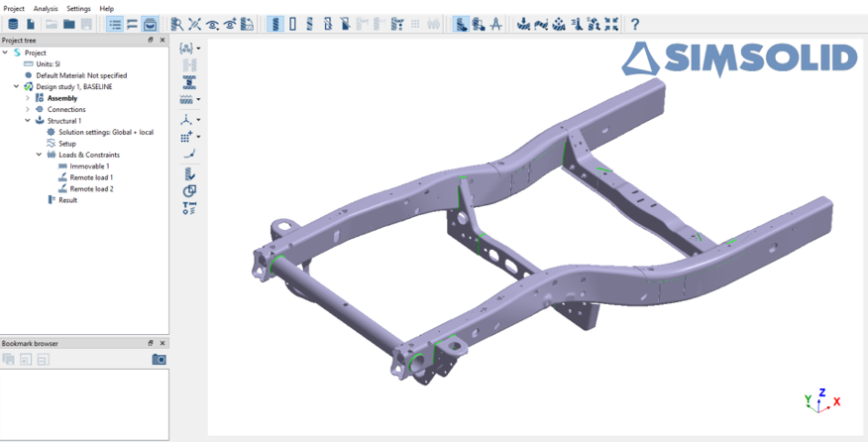
Task: Close the Project tree panel
Action: pyautogui.click(x=163, y=40)
